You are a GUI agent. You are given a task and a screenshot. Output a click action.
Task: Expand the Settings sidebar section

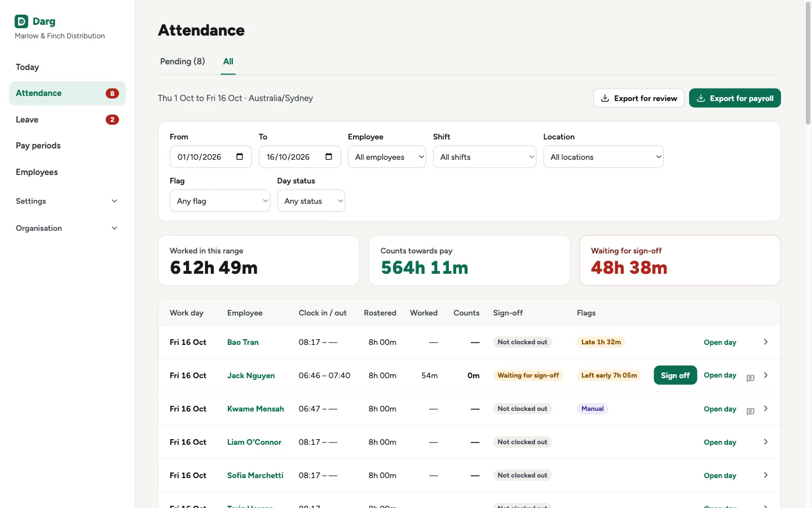click(67, 201)
